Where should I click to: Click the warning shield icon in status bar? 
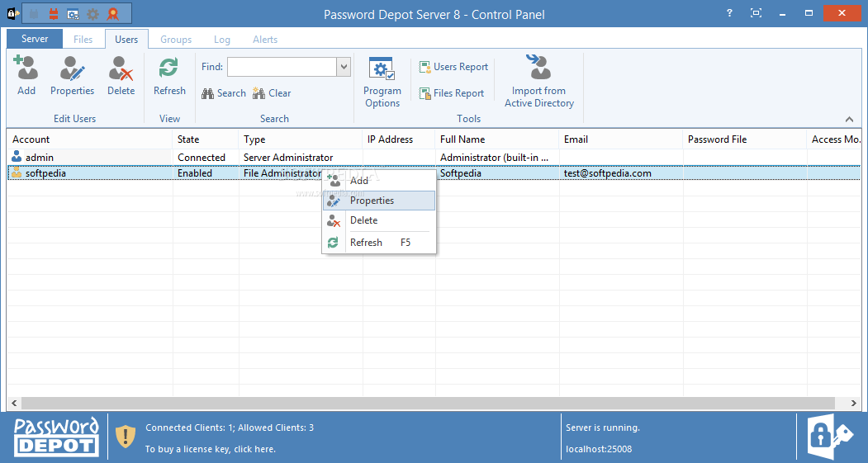126,437
